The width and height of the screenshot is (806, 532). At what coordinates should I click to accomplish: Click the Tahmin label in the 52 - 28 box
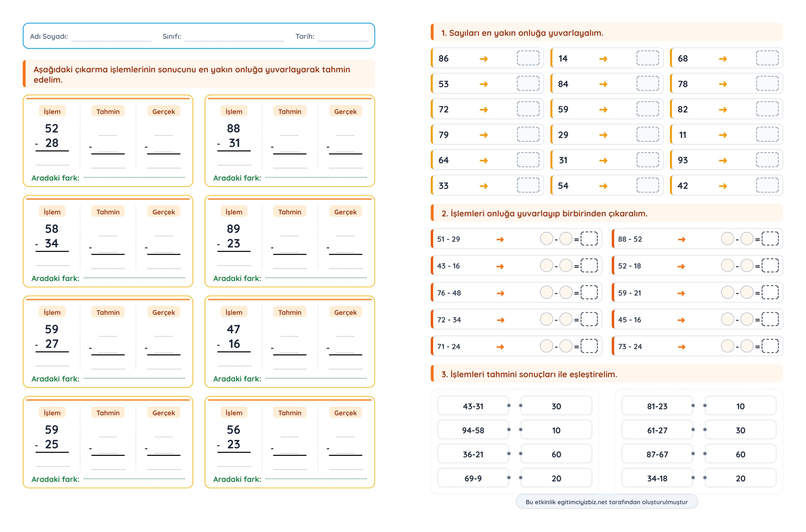tap(108, 112)
